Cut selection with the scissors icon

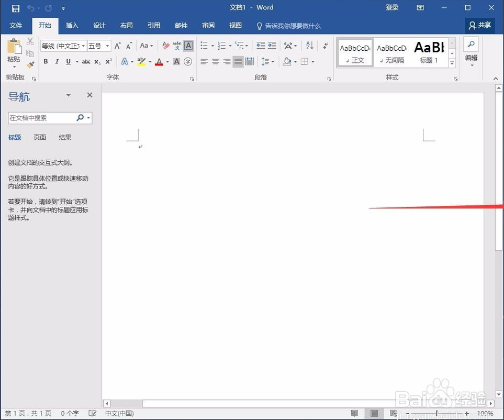pyautogui.click(x=30, y=41)
